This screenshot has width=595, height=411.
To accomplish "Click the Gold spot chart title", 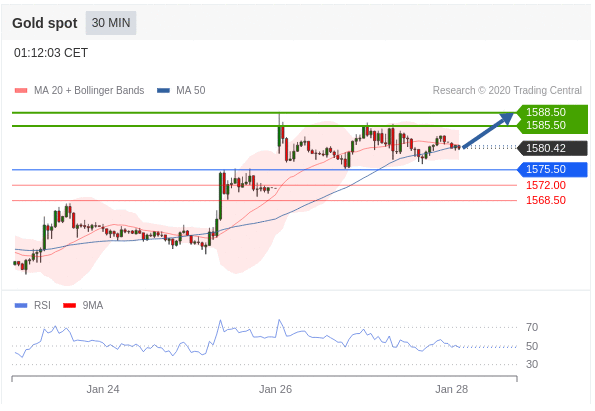I will (x=45, y=23).
